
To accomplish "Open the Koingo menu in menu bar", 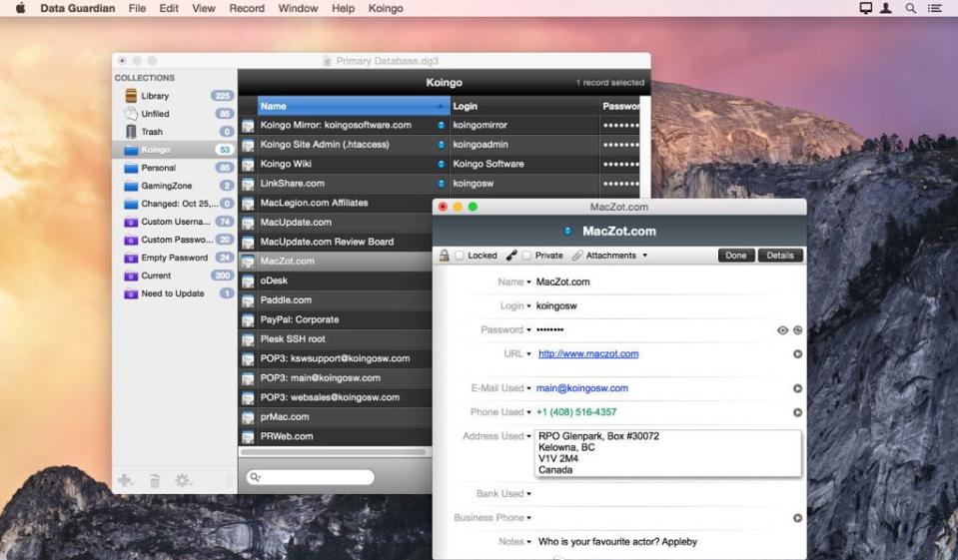I will [x=386, y=8].
